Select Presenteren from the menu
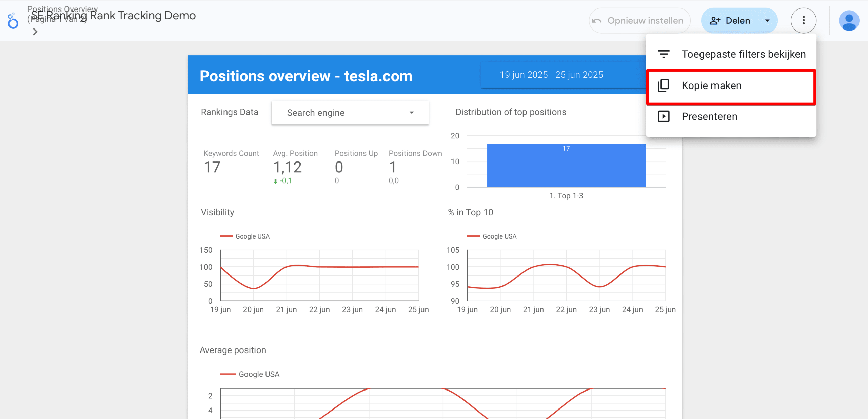Image resolution: width=868 pixels, height=419 pixels. pos(731,116)
